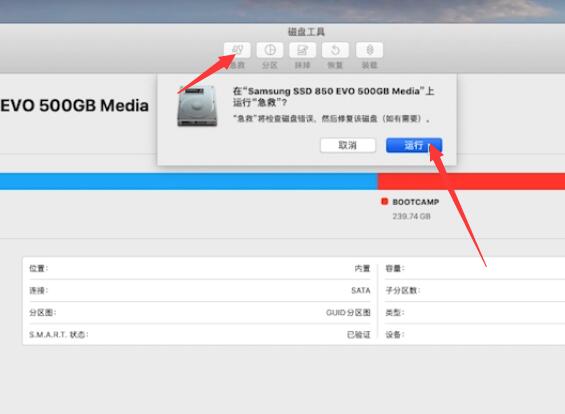Click the 已验证 S.M.A.R.T. value
565x414 pixels.
click(x=359, y=334)
